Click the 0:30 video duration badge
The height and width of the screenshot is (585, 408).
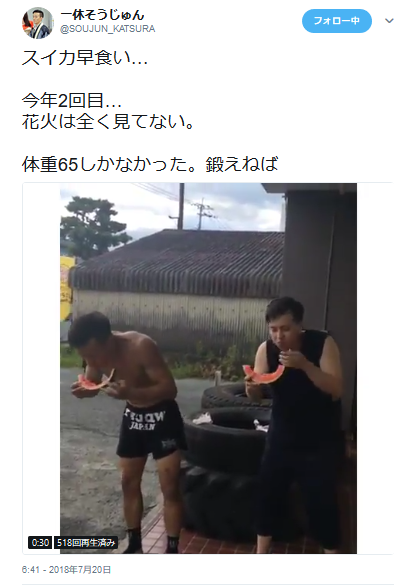(x=40, y=542)
